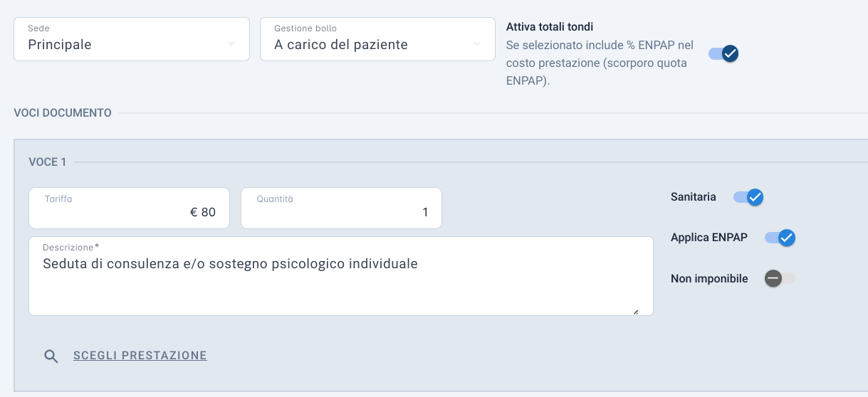
Task: Click the Gestione bollo dropdown arrow
Action: click(476, 45)
